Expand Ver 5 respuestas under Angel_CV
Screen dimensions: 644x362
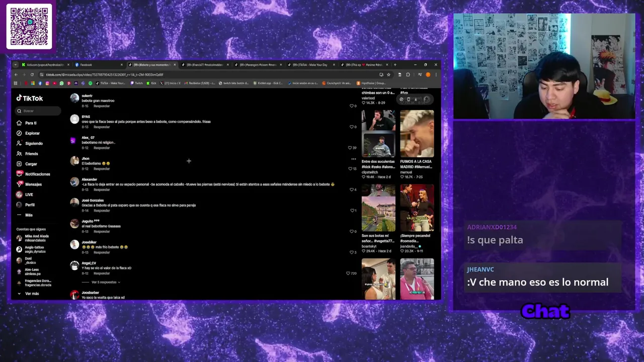pyautogui.click(x=106, y=282)
